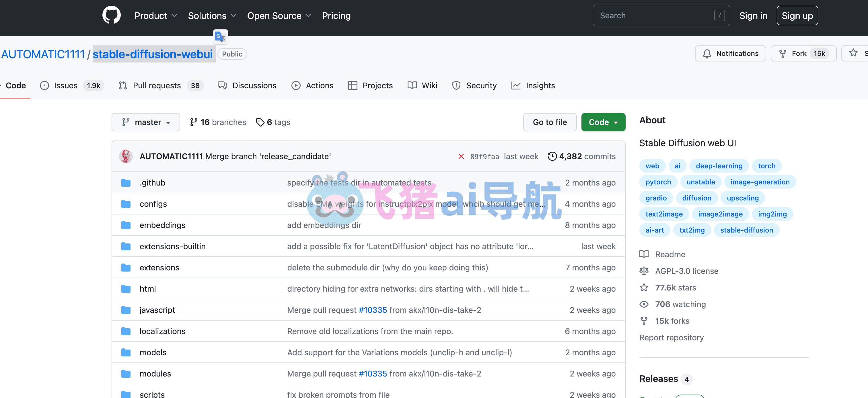Click AUTOMATIC1111 avatar in commit row
868x398 pixels.
point(126,156)
